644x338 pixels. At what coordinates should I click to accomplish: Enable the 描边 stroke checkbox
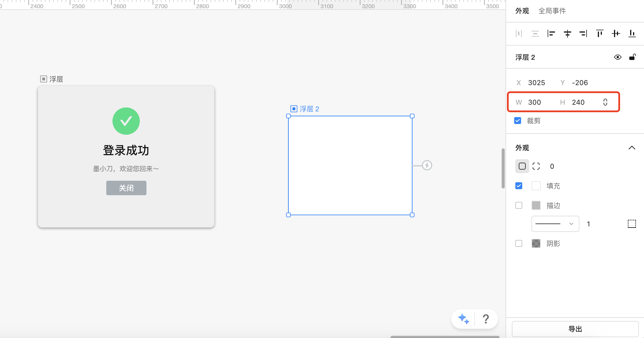519,205
